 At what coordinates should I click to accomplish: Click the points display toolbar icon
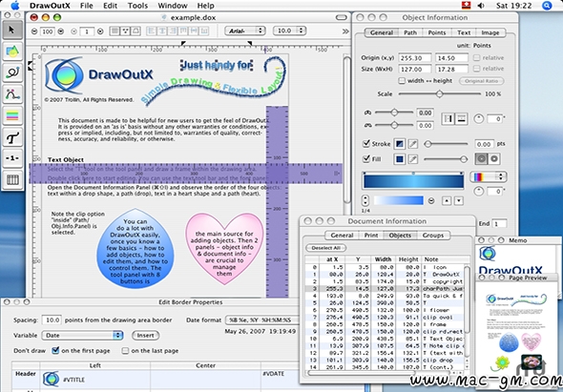point(125,31)
